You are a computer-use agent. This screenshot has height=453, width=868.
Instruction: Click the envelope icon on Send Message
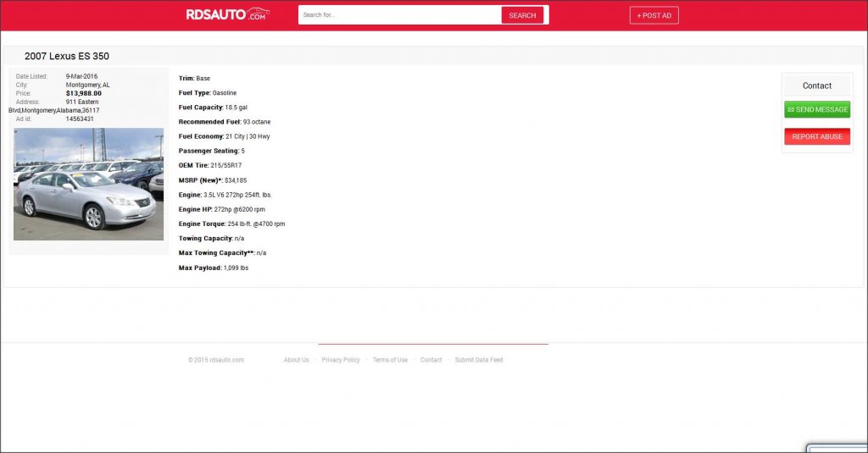(791, 109)
